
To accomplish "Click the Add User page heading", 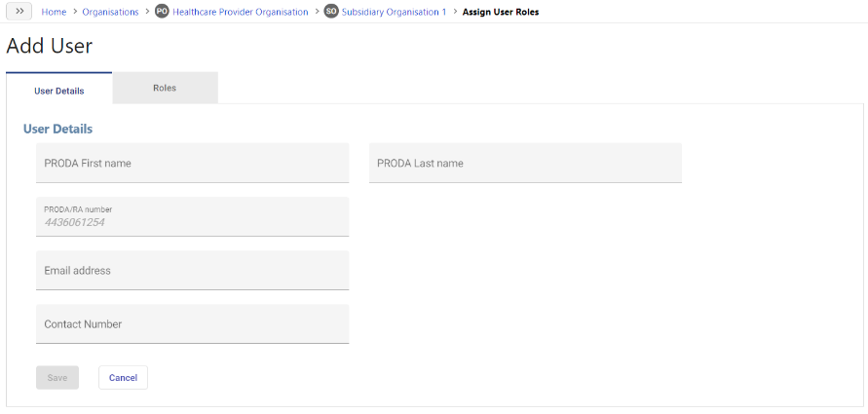I will 50,46.
